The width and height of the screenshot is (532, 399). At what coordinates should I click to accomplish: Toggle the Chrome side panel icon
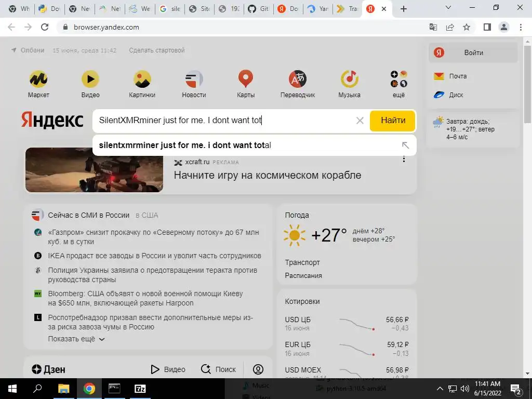pos(487,27)
